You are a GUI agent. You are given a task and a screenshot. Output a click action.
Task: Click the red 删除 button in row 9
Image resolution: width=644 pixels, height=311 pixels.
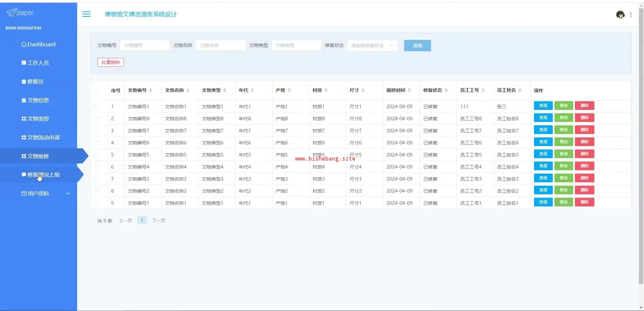[x=584, y=202]
